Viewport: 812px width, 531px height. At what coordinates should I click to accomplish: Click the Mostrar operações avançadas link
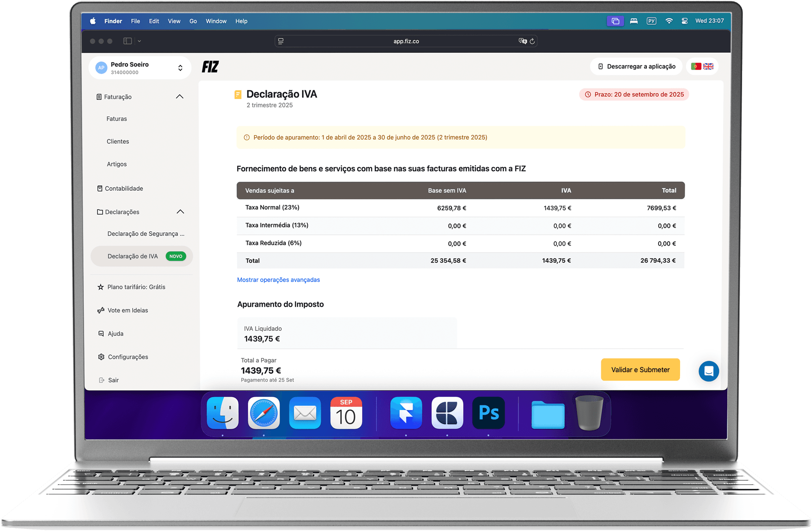[x=278, y=280]
